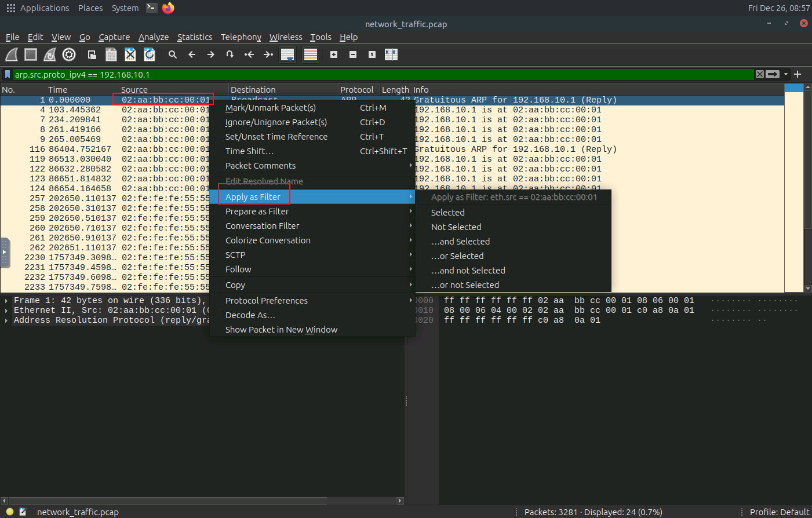This screenshot has height=518, width=812.
Task: Open the Telephony menu
Action: pyautogui.click(x=241, y=37)
